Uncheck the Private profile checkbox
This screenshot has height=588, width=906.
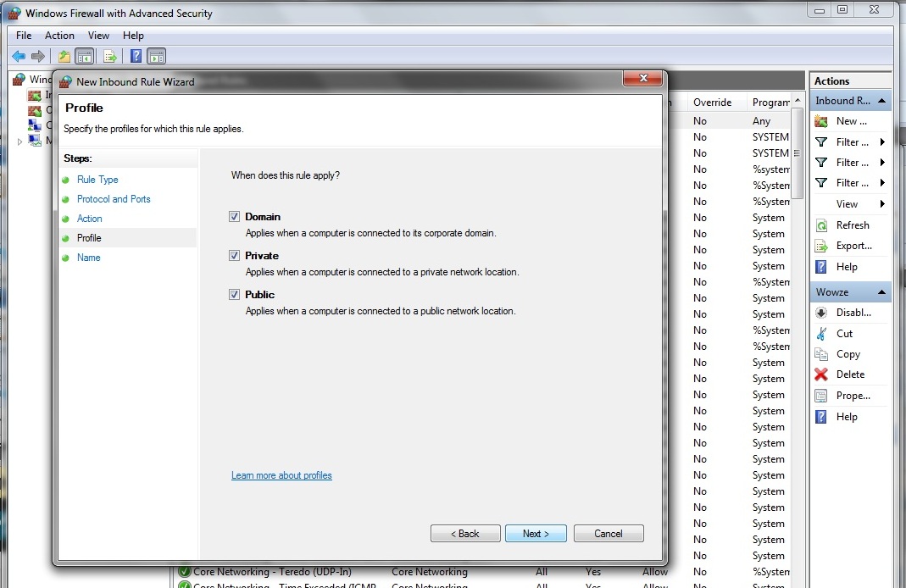tap(235, 256)
